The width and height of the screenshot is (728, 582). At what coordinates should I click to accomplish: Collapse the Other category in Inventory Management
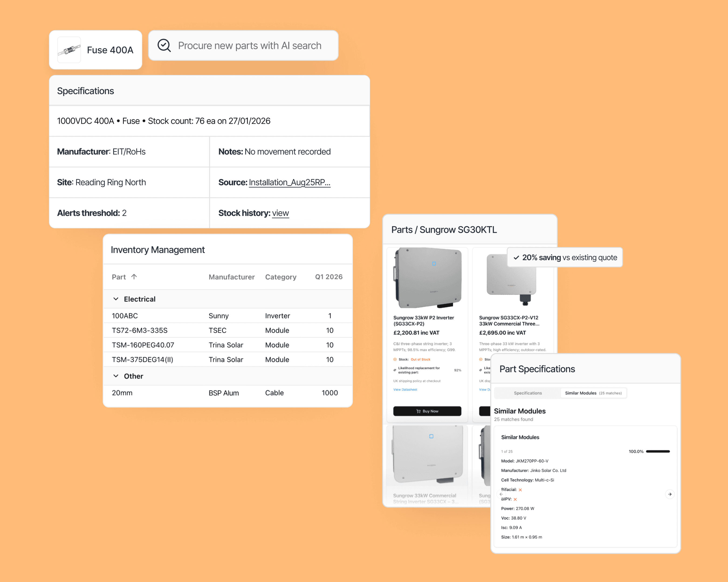pyautogui.click(x=116, y=376)
